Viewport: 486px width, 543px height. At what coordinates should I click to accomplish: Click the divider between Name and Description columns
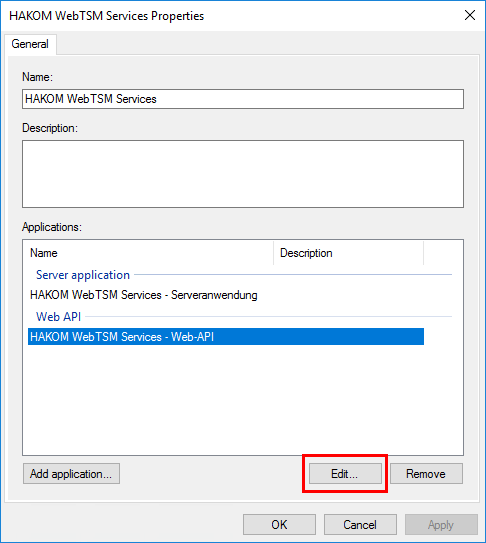tap(274, 253)
